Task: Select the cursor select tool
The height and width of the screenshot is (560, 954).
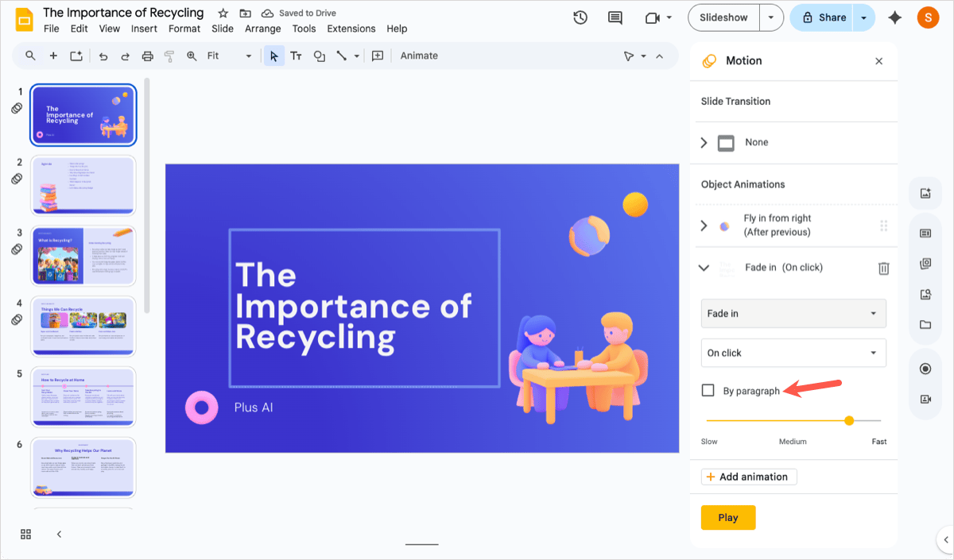Action: (x=273, y=56)
